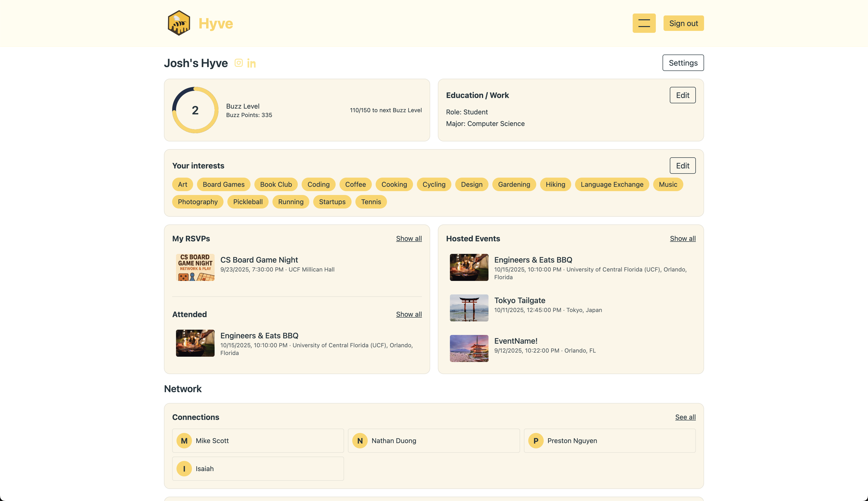Open the hamburger menu
The width and height of the screenshot is (868, 501).
tap(644, 23)
